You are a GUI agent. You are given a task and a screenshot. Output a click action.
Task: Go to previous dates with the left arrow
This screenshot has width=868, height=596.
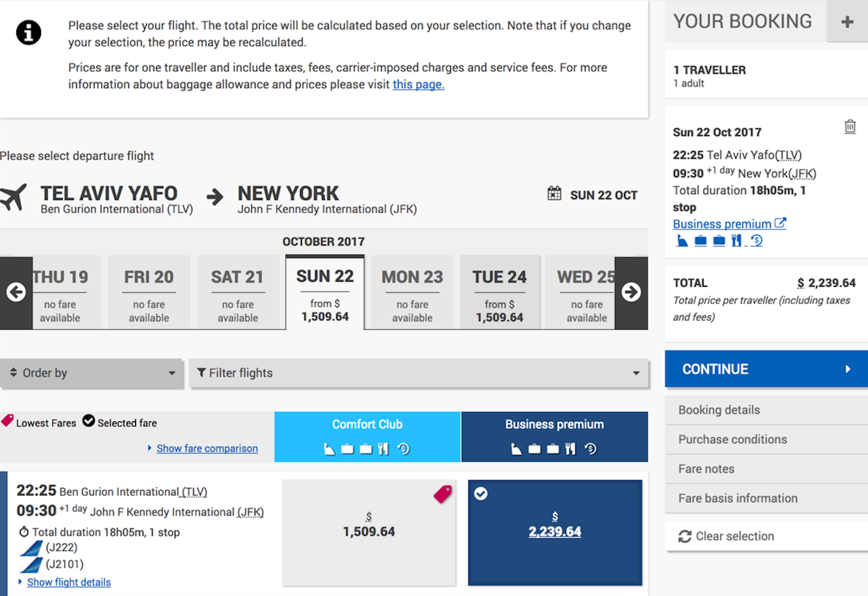click(16, 292)
